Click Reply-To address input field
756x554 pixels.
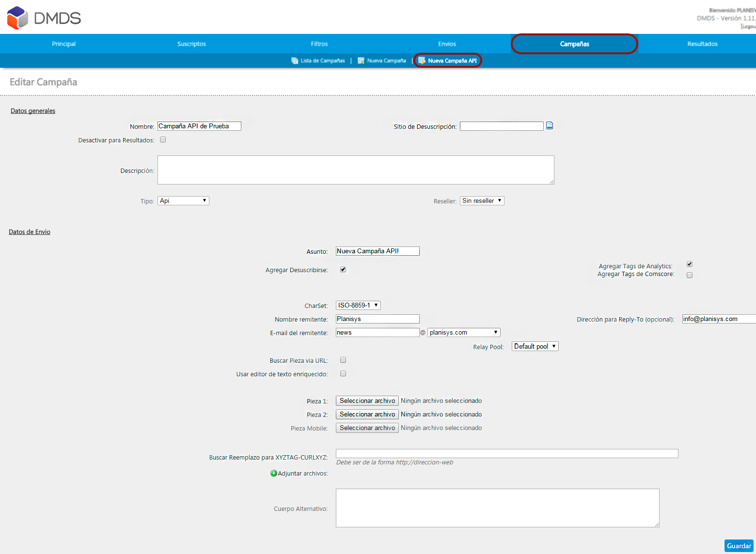click(719, 319)
